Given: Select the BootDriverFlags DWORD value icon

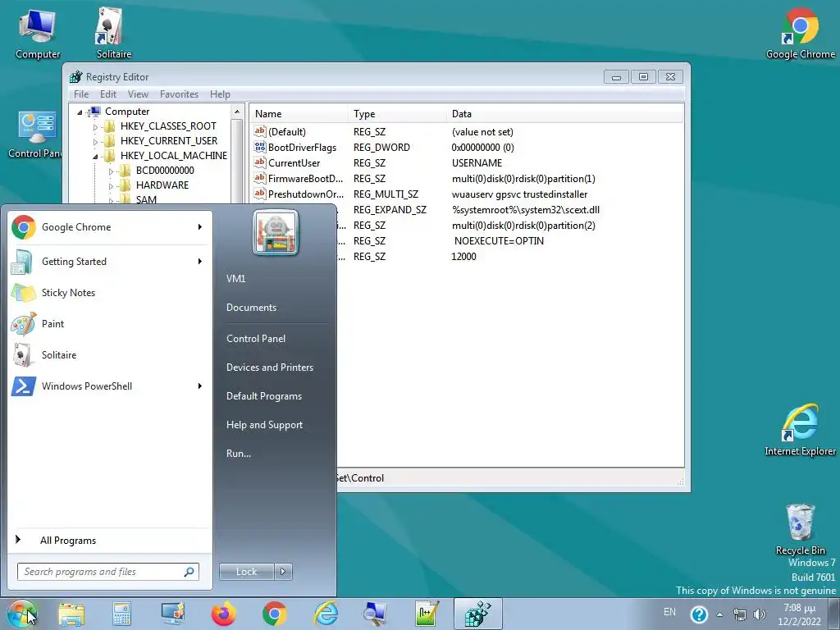Looking at the screenshot, I should [260, 147].
